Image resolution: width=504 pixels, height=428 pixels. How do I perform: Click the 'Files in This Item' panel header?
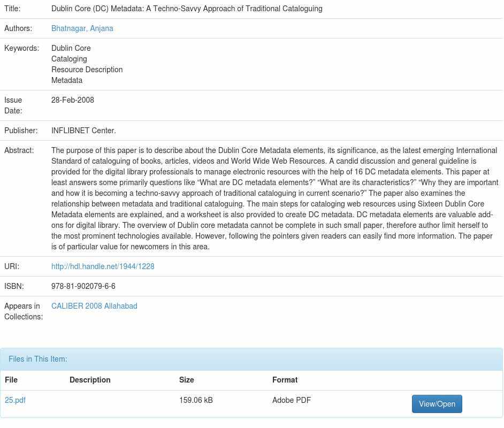[38, 359]
